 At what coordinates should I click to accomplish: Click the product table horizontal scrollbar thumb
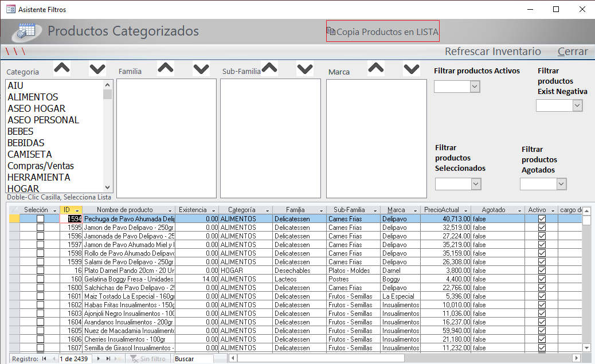pyautogui.click(x=321, y=358)
